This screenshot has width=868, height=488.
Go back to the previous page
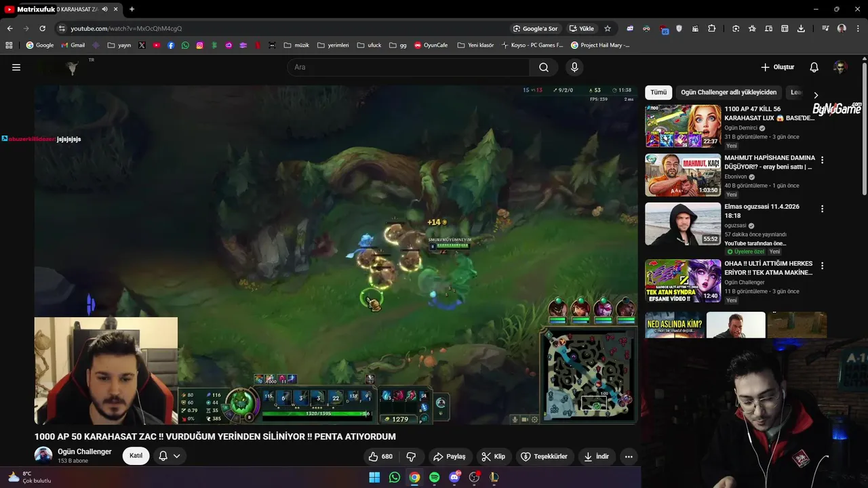coord(9,28)
